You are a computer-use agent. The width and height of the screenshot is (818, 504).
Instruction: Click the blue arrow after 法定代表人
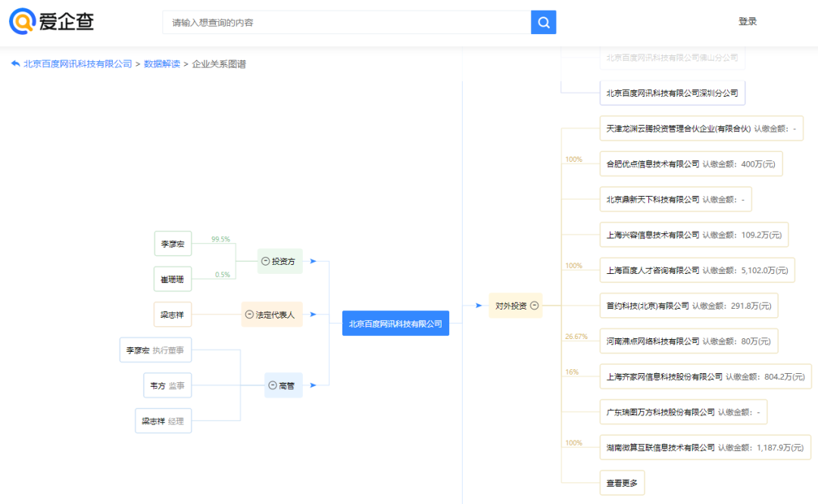pyautogui.click(x=313, y=314)
